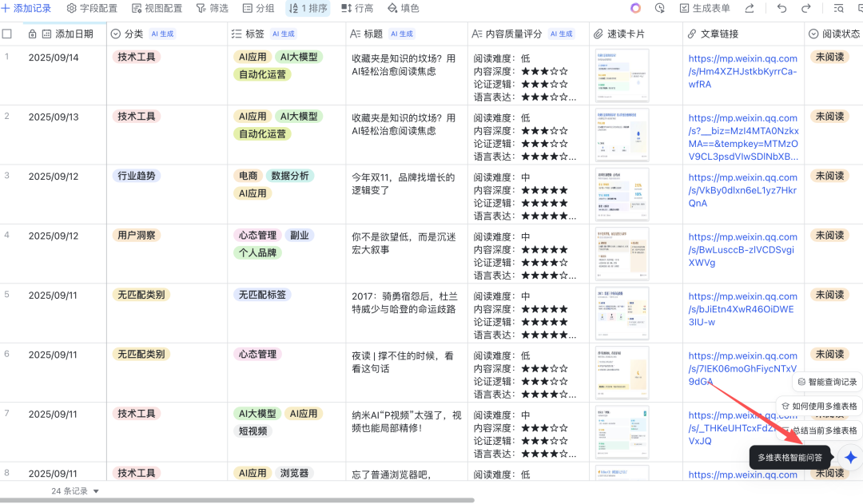
Task: Open 筛选 filter options
Action: (213, 8)
